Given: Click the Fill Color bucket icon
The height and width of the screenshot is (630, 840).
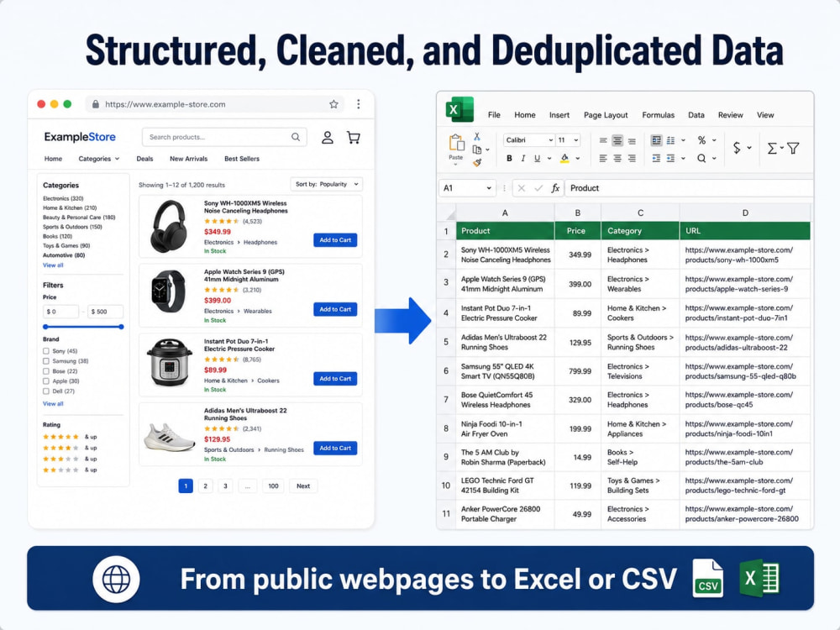Looking at the screenshot, I should 564,158.
